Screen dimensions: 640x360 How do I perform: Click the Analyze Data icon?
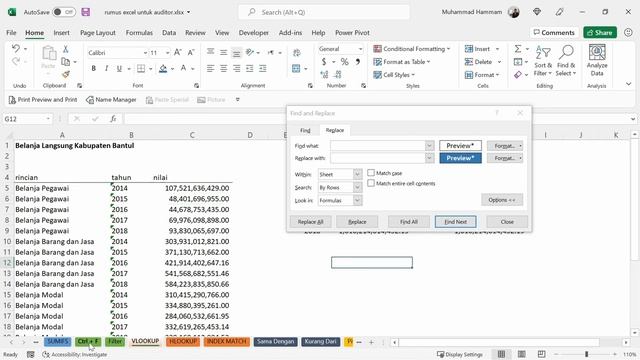(x=597, y=60)
